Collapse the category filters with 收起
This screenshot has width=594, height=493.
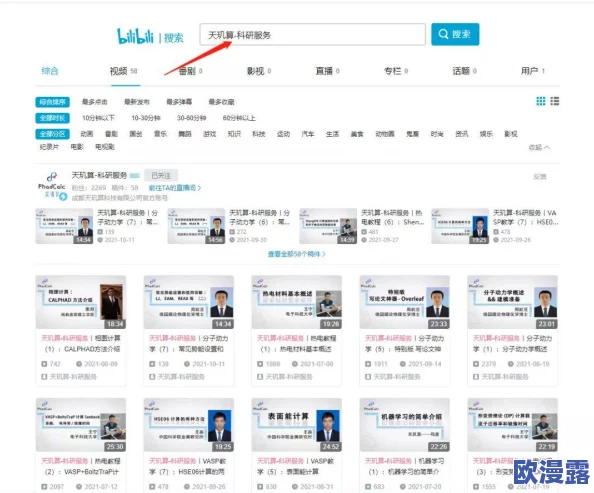(539, 147)
